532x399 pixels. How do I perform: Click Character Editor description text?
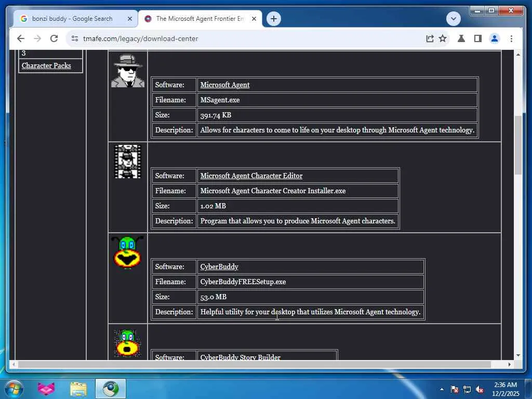(298, 221)
